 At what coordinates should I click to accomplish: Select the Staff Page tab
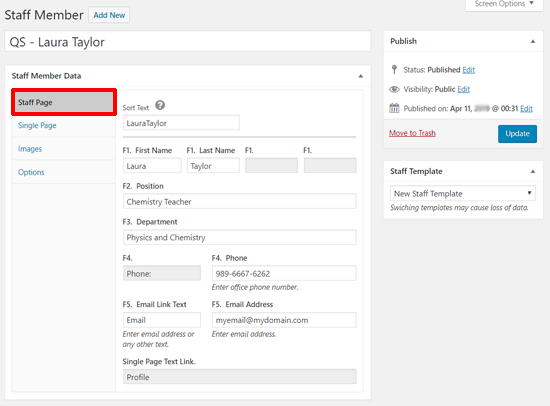coord(64,102)
